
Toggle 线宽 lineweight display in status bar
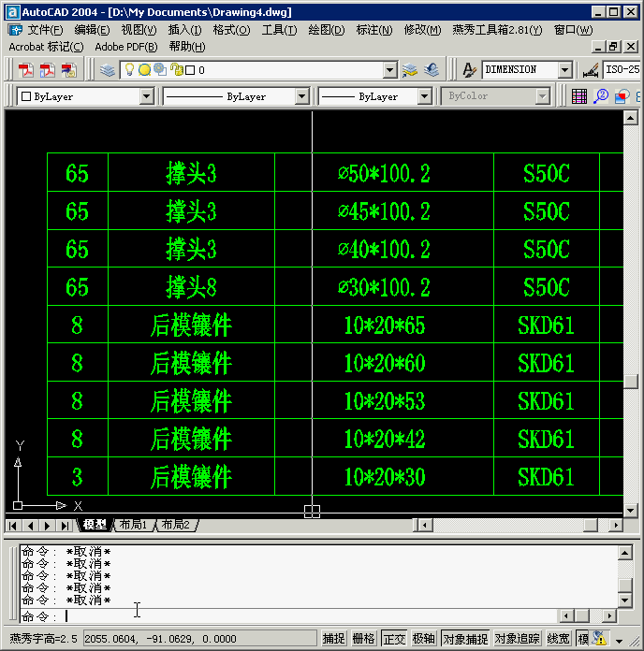click(x=558, y=639)
